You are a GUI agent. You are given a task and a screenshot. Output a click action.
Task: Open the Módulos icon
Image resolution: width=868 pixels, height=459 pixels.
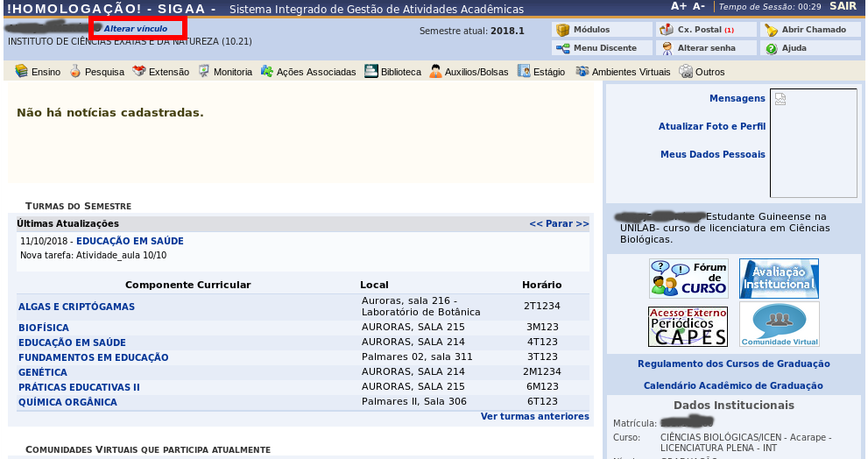click(x=563, y=30)
